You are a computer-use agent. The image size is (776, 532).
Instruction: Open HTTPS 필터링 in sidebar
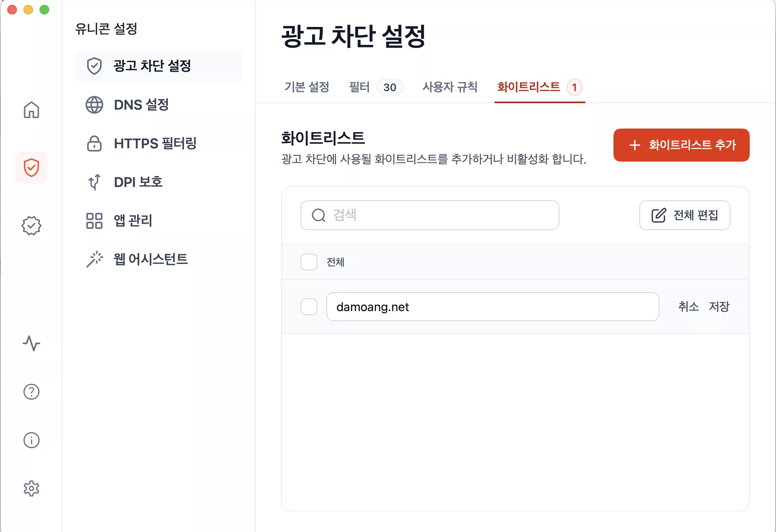coord(159,143)
